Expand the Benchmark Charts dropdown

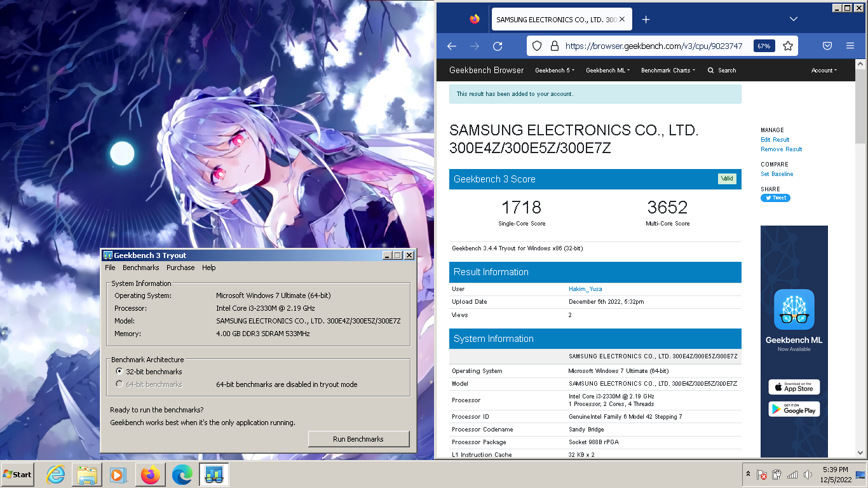(x=668, y=71)
